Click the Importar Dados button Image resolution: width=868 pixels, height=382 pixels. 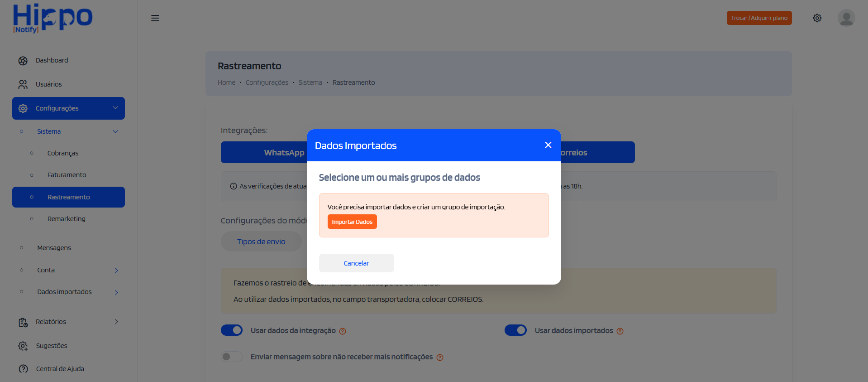point(352,222)
